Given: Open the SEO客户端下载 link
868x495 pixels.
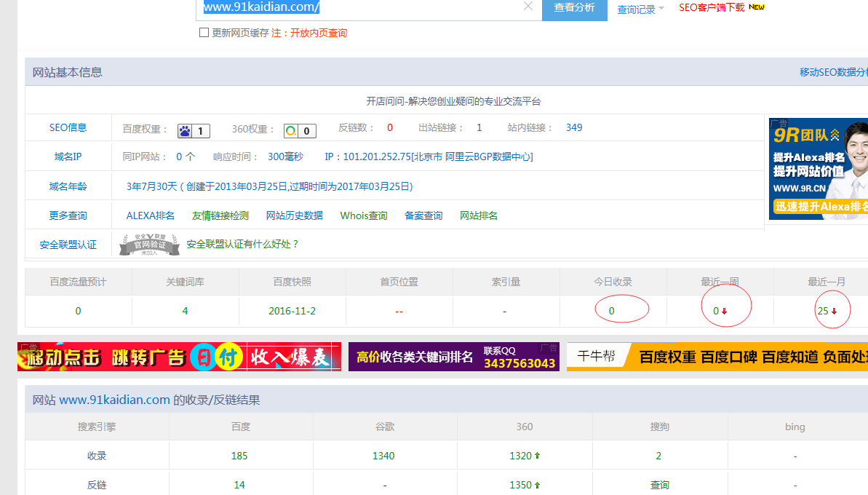Looking at the screenshot, I should [712, 7].
